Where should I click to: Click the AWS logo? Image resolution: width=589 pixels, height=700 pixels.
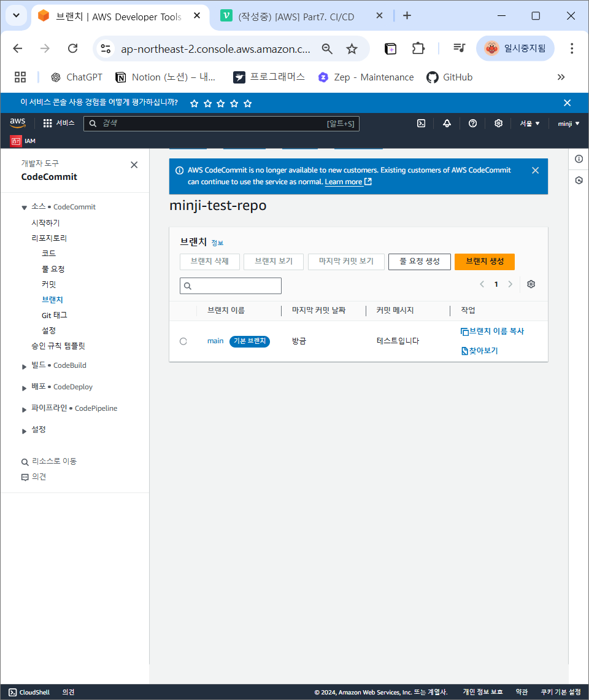18,123
